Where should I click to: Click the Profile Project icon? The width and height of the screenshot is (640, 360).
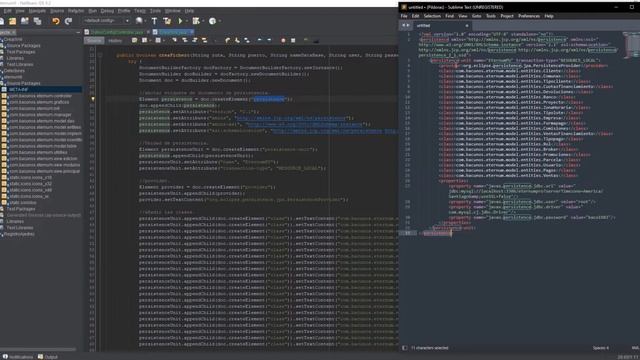point(212,21)
